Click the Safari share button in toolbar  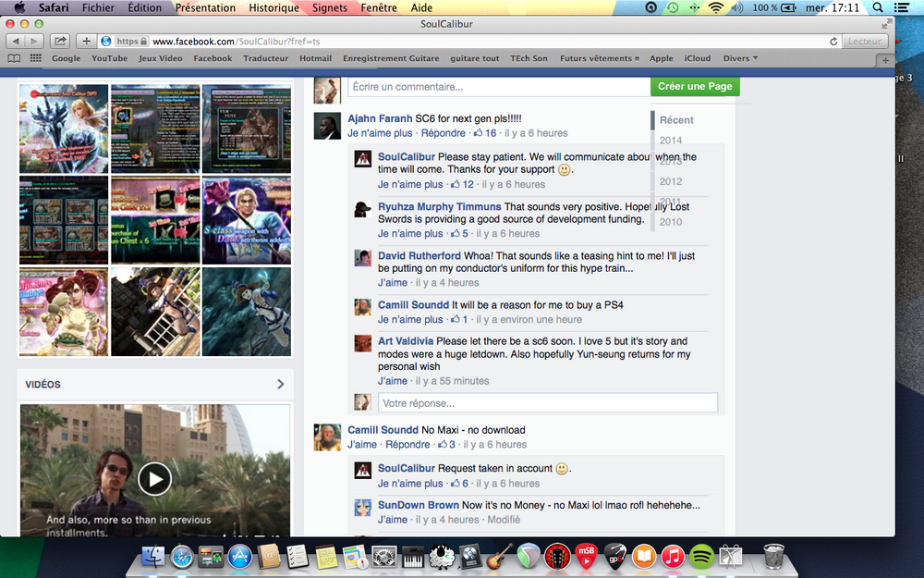tap(60, 41)
